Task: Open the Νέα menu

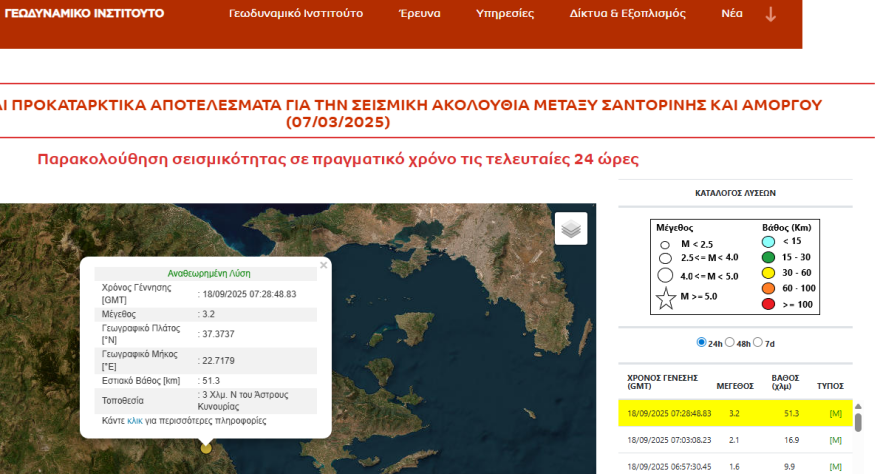Action: pos(732,13)
